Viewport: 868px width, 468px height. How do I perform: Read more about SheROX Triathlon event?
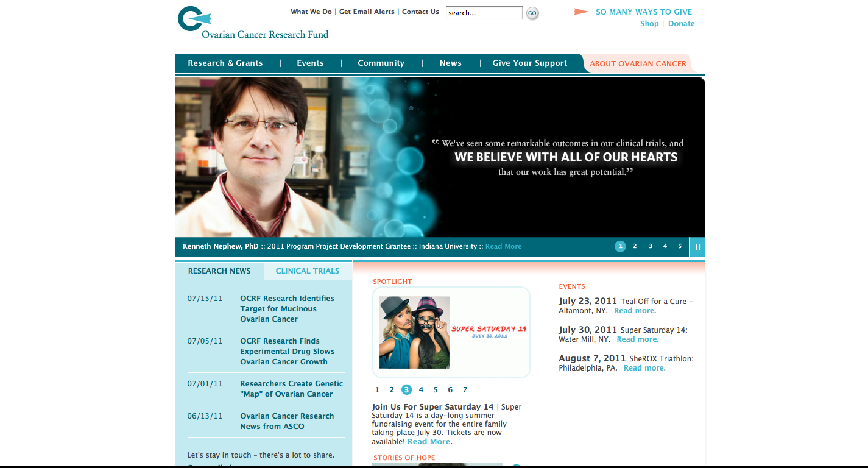[644, 368]
